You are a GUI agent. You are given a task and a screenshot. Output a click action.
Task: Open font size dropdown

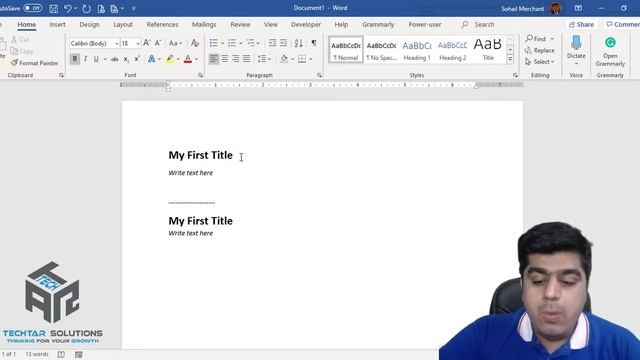click(138, 43)
